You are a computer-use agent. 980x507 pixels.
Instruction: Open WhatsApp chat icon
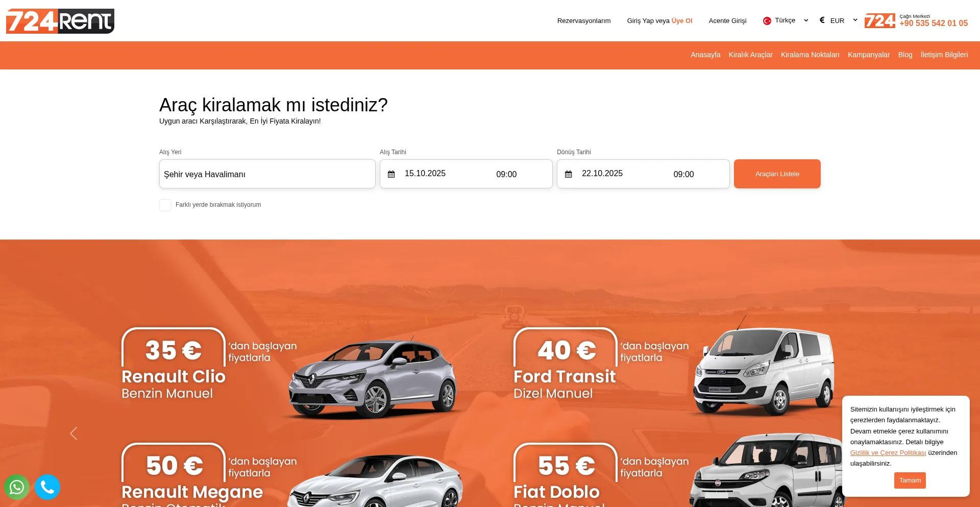point(17,487)
